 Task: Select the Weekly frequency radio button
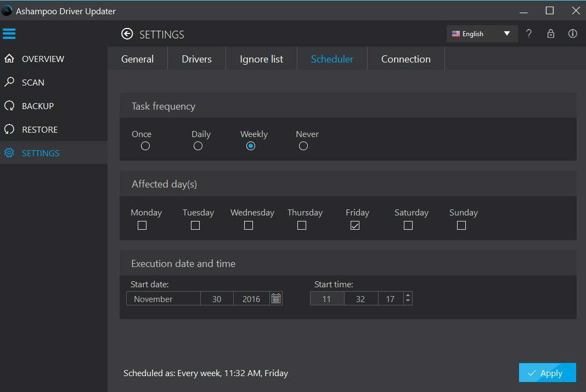pos(251,146)
